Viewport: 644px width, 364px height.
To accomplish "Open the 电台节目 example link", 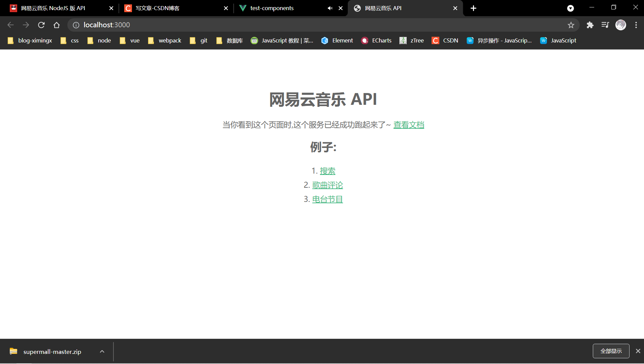I will (x=328, y=199).
